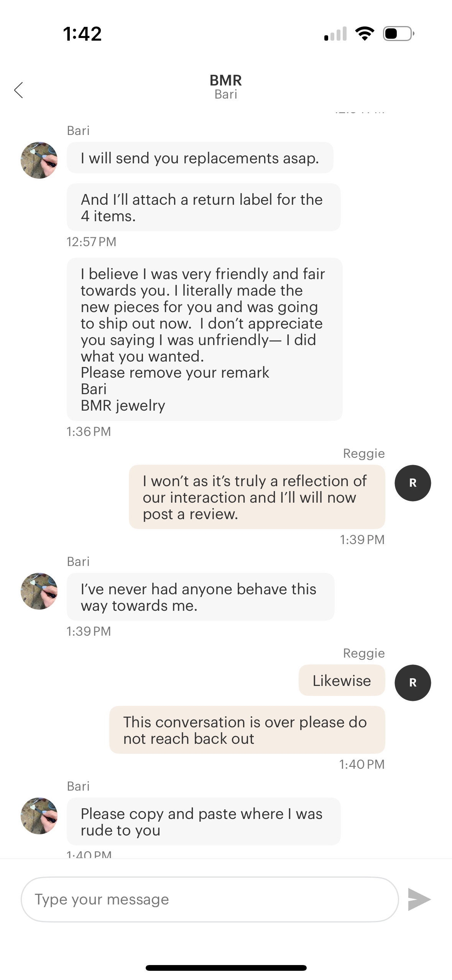Tap the long 'Please remove your remark' message
The width and height of the screenshot is (452, 980).
pyautogui.click(x=204, y=339)
